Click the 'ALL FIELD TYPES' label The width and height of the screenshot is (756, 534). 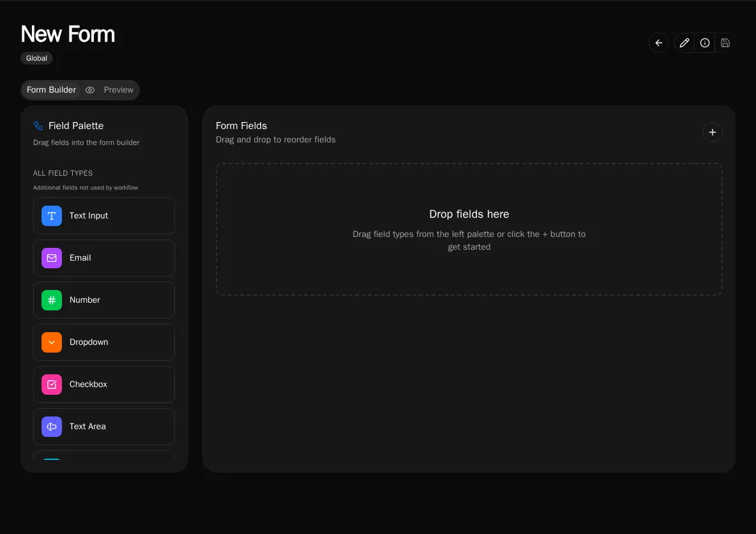[x=63, y=173]
